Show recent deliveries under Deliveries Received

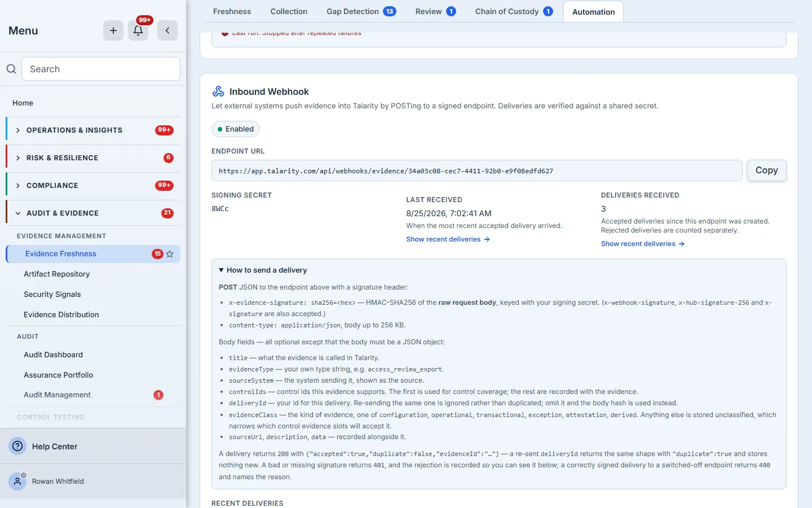tap(642, 244)
